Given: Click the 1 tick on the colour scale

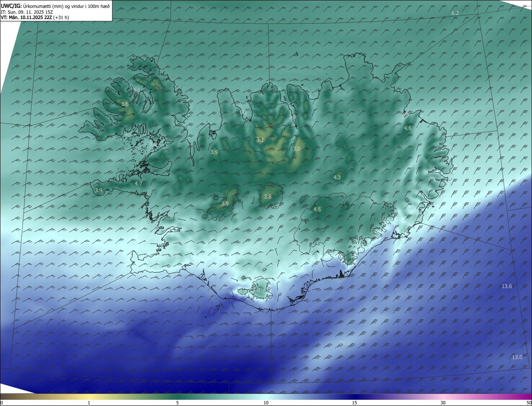Looking at the screenshot, I should [x=89, y=403].
